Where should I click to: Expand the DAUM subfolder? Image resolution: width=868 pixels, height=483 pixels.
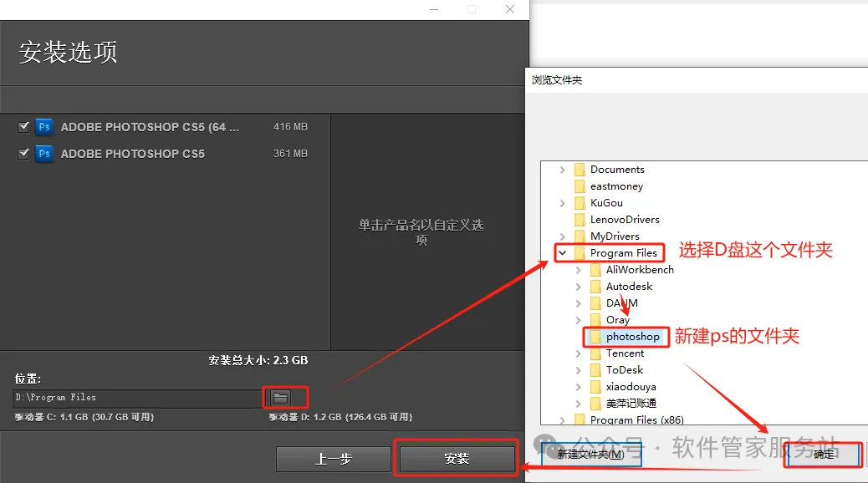pyautogui.click(x=579, y=303)
